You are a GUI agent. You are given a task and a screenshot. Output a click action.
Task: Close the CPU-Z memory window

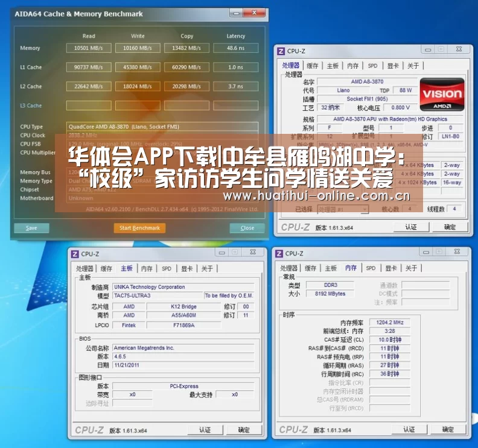coord(457,251)
